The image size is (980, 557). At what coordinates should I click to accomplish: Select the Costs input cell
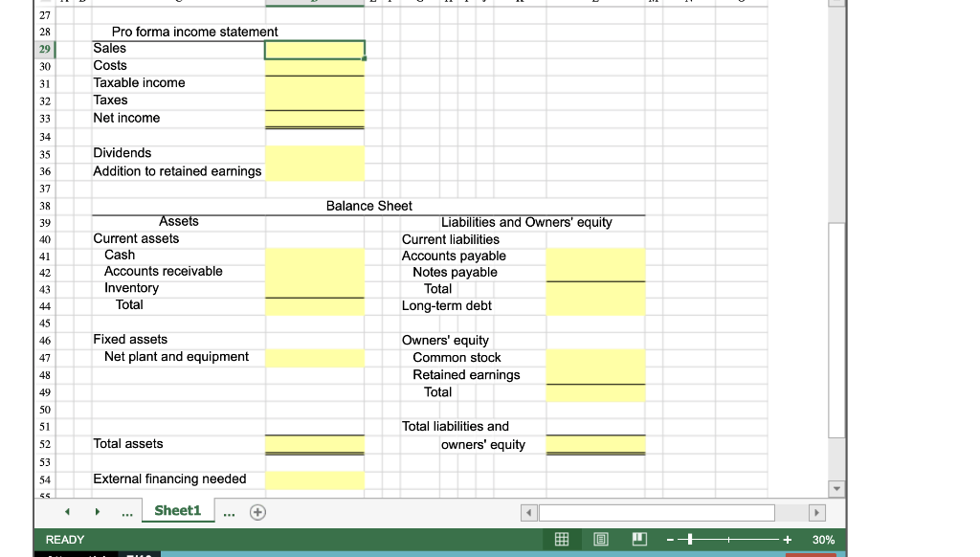pyautogui.click(x=314, y=67)
